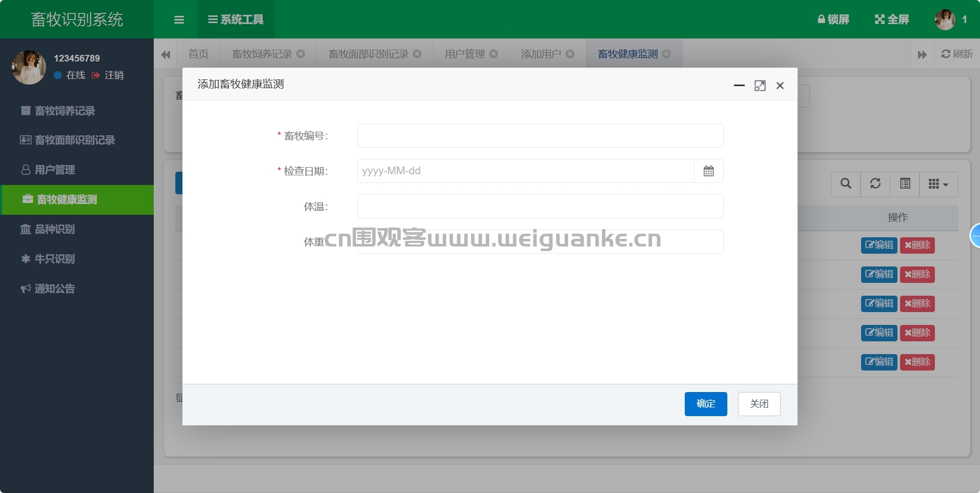Click the table refresh icon
The width and height of the screenshot is (980, 493).
tap(875, 184)
